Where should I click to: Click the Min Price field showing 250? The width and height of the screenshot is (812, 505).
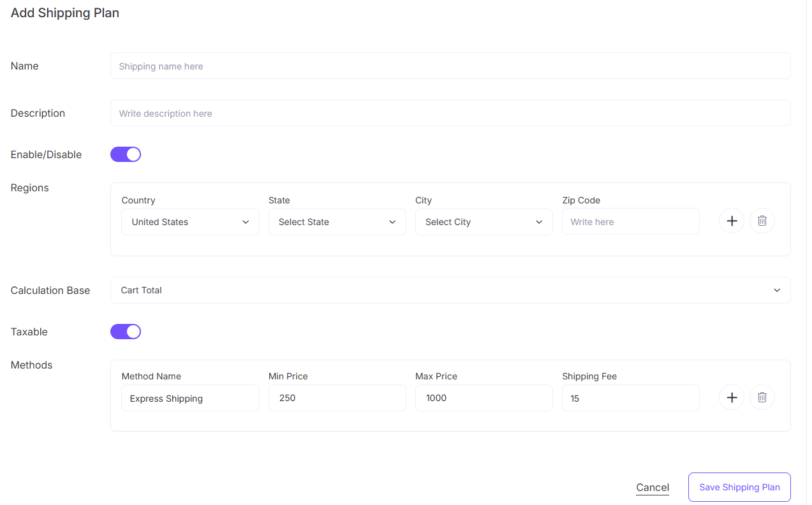(x=337, y=398)
